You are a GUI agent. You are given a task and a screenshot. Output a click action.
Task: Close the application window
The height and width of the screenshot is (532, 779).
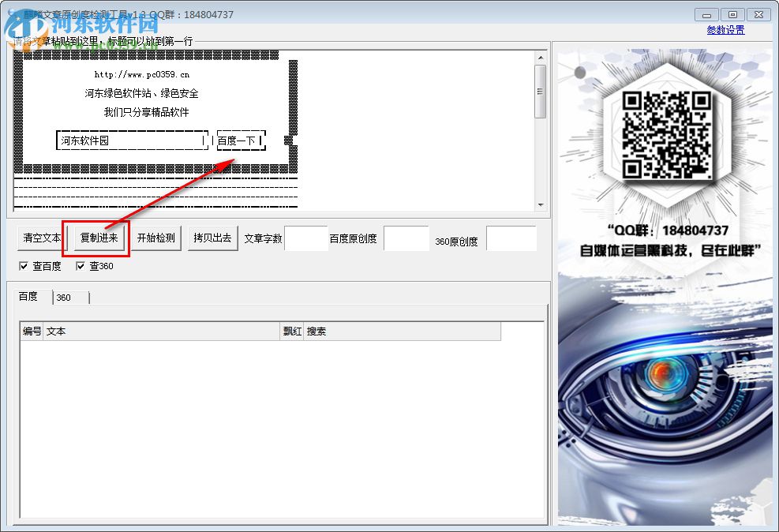(x=758, y=15)
